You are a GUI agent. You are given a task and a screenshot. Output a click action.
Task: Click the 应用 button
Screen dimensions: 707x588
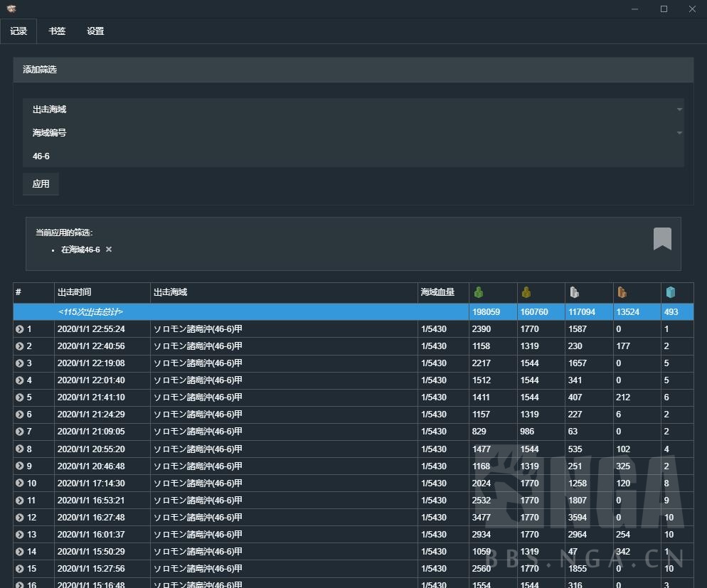(41, 184)
